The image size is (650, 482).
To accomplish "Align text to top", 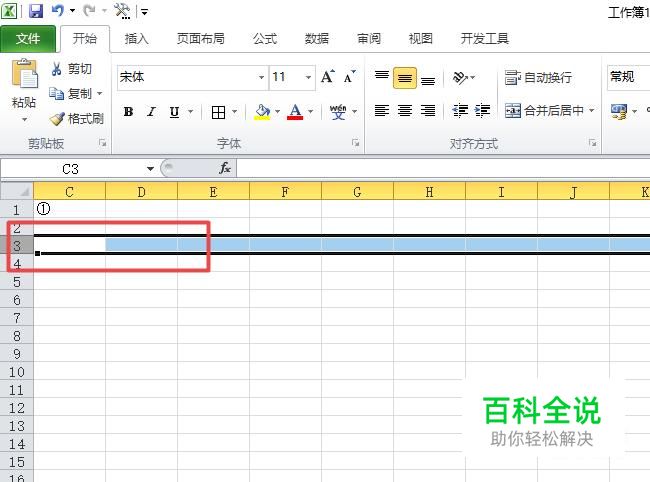I will pos(382,77).
